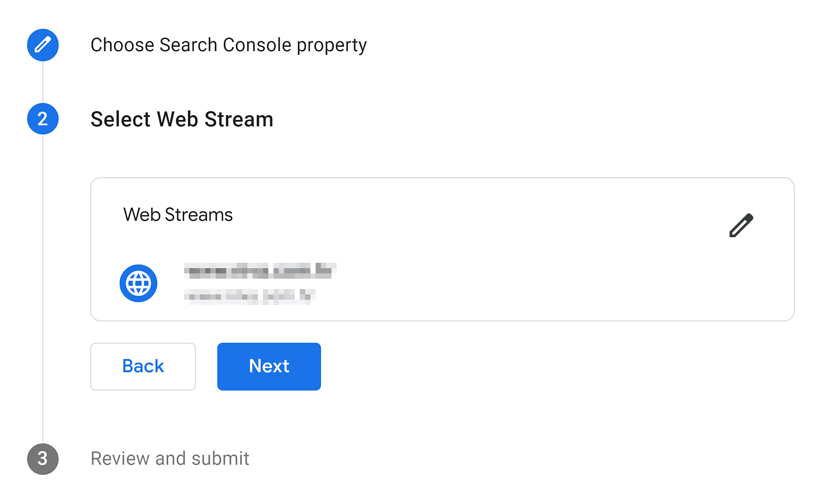The height and width of the screenshot is (504, 822).
Task: Open the Choose Search Console property step
Action: (229, 45)
